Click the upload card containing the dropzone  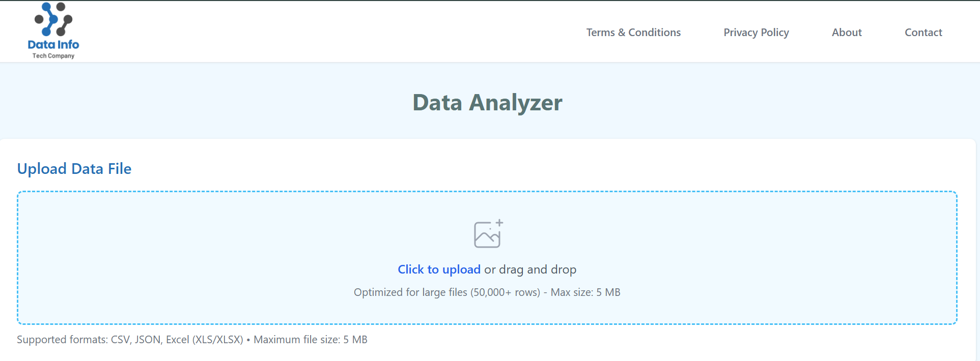[x=487, y=244]
